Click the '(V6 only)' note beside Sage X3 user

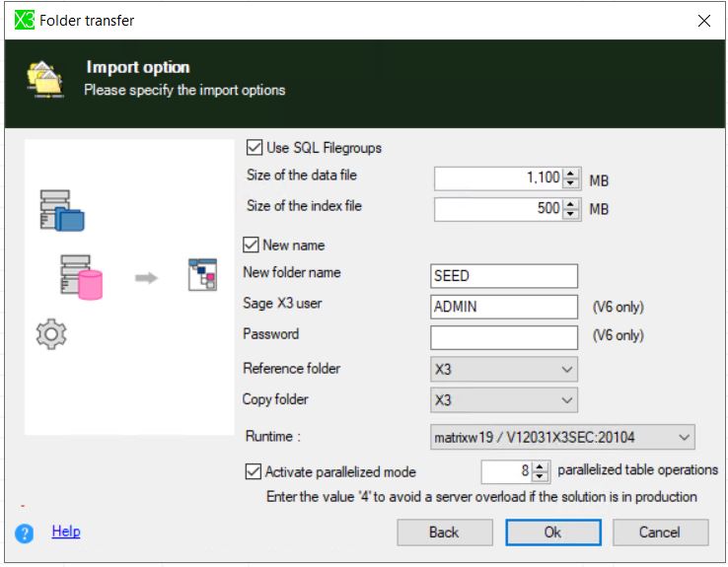(x=618, y=307)
